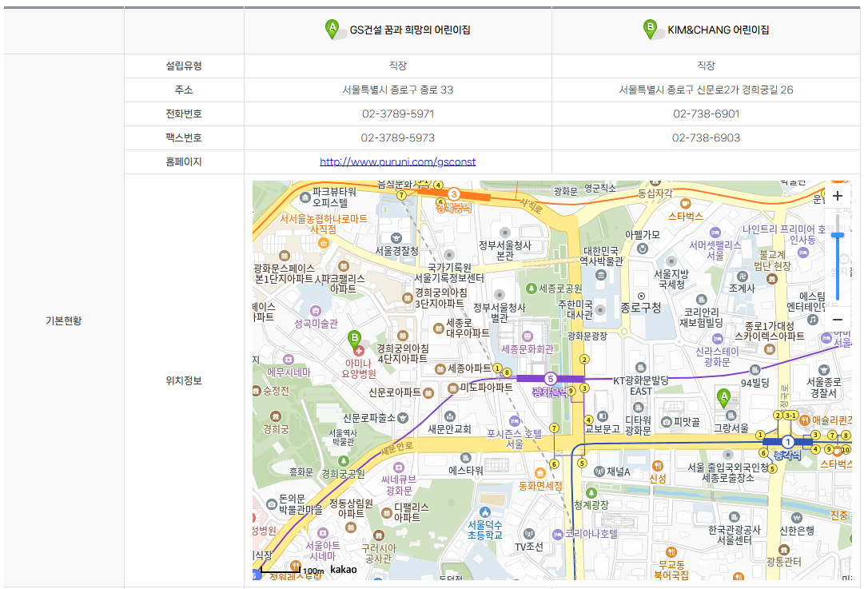Click the 채널A broadcast icon

pyautogui.click(x=599, y=471)
